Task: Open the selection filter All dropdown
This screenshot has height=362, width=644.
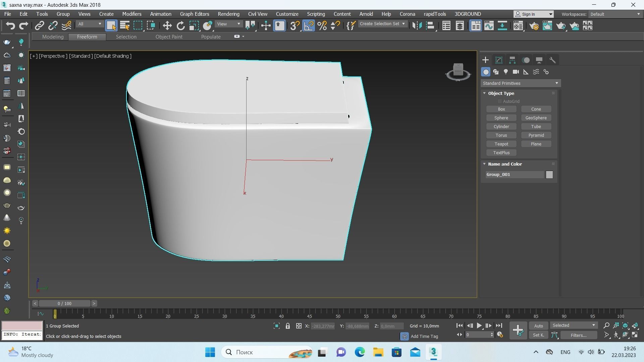Action: pos(89,24)
